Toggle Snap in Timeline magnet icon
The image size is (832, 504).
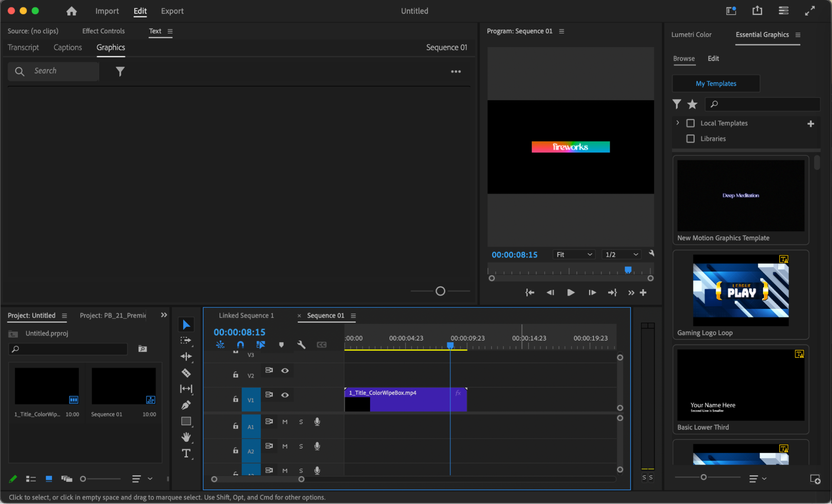(240, 345)
